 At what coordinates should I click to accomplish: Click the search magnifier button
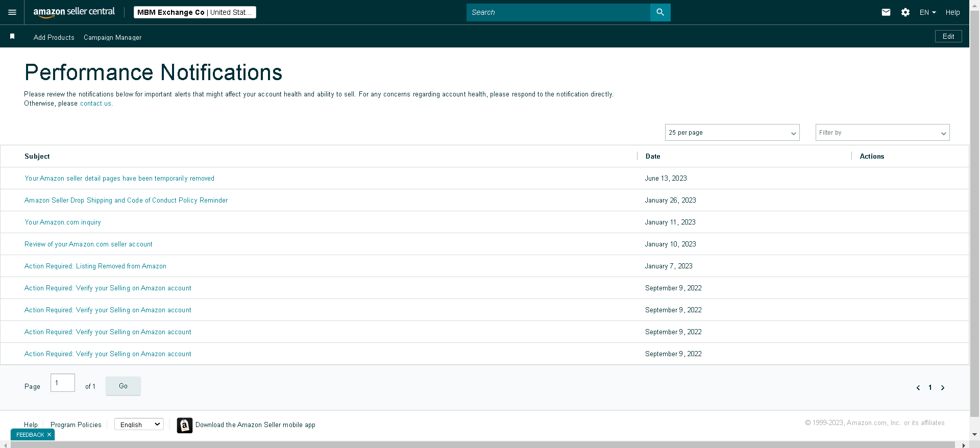pos(660,12)
